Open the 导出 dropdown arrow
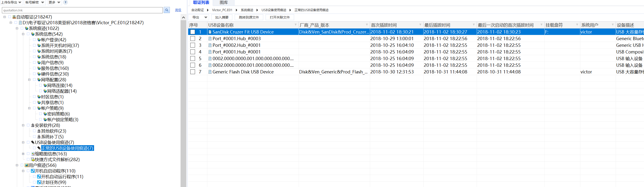Image resolution: width=644 pixels, height=187 pixels. click(x=205, y=17)
